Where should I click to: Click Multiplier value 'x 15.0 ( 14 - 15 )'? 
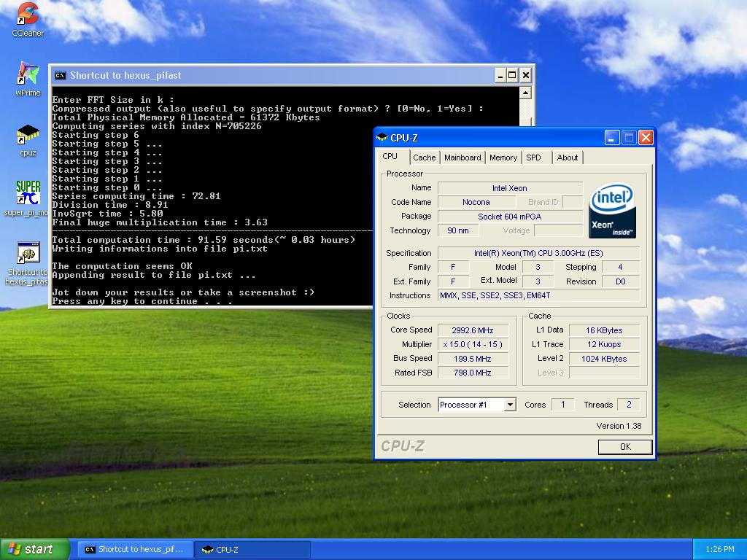pyautogui.click(x=473, y=344)
